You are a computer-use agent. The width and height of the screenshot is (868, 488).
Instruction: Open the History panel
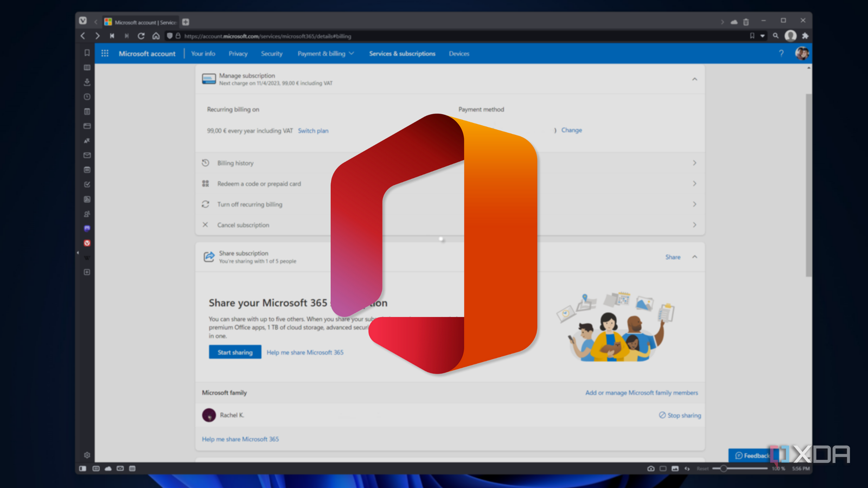(86, 97)
